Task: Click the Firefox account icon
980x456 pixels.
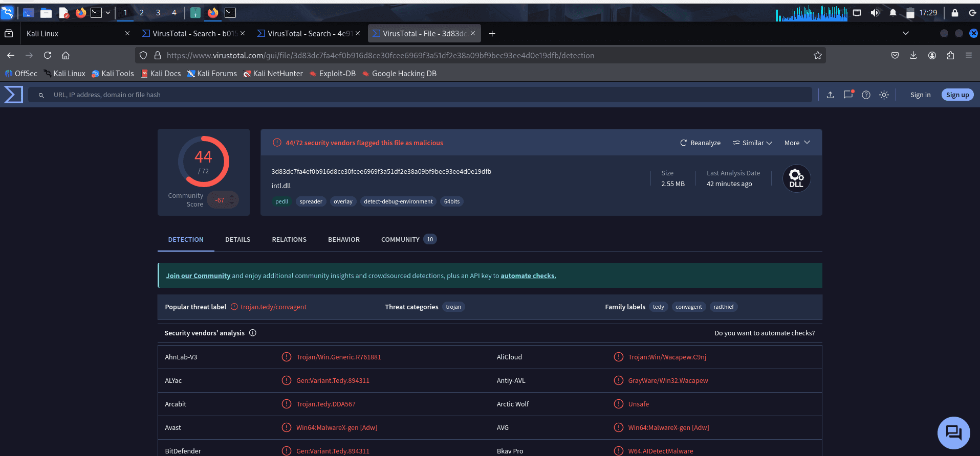Action: click(932, 55)
